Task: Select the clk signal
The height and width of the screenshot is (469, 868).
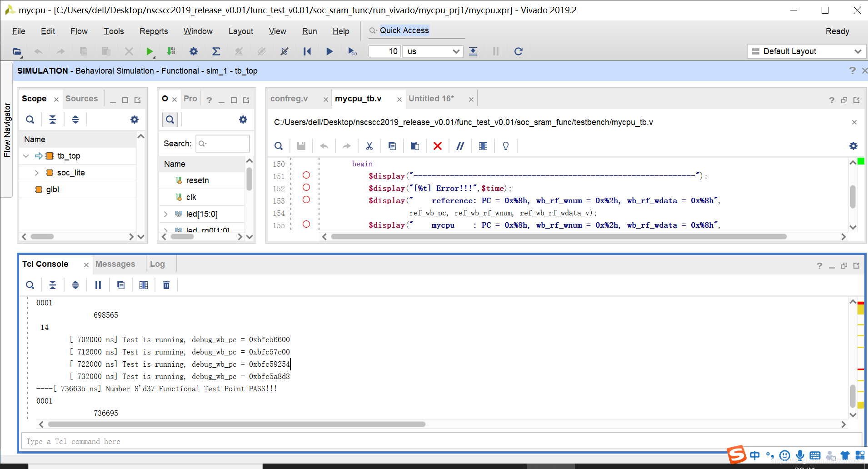Action: pos(191,197)
